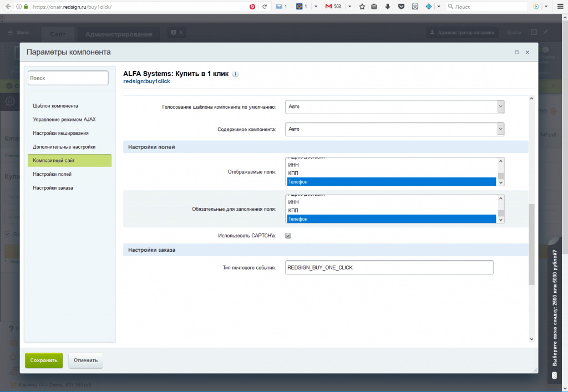
Task: Open dropdown arrow beside play-circle icon
Action: [546, 7]
